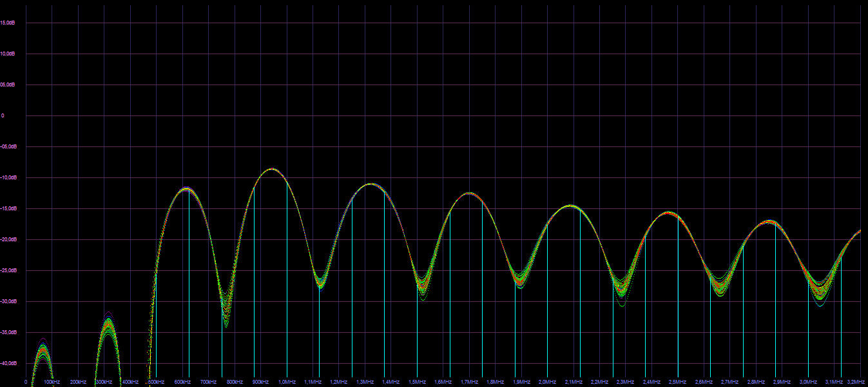Click the 2,1MHz frequency tick label
The image size is (868, 387).
click(x=574, y=382)
